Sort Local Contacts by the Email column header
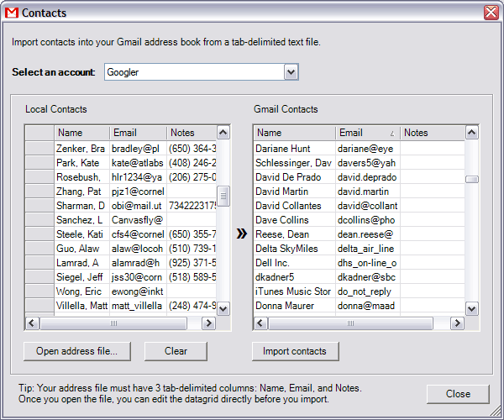The image size is (504, 420). [x=139, y=133]
